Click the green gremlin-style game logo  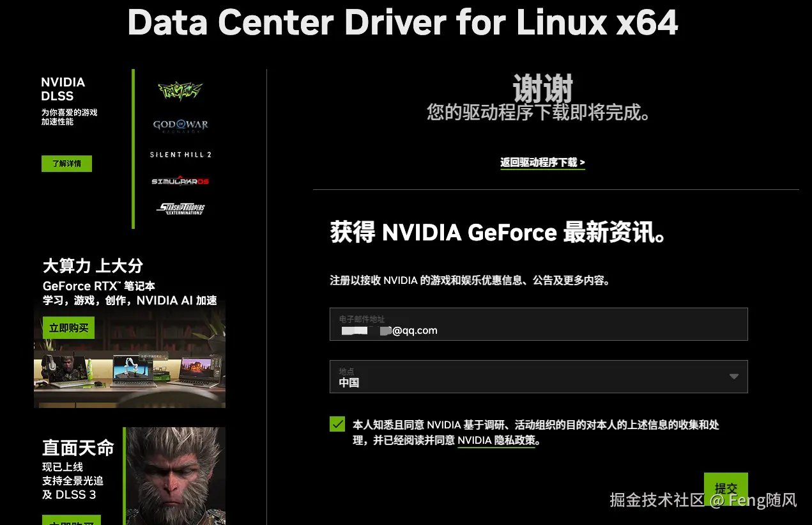pos(180,91)
